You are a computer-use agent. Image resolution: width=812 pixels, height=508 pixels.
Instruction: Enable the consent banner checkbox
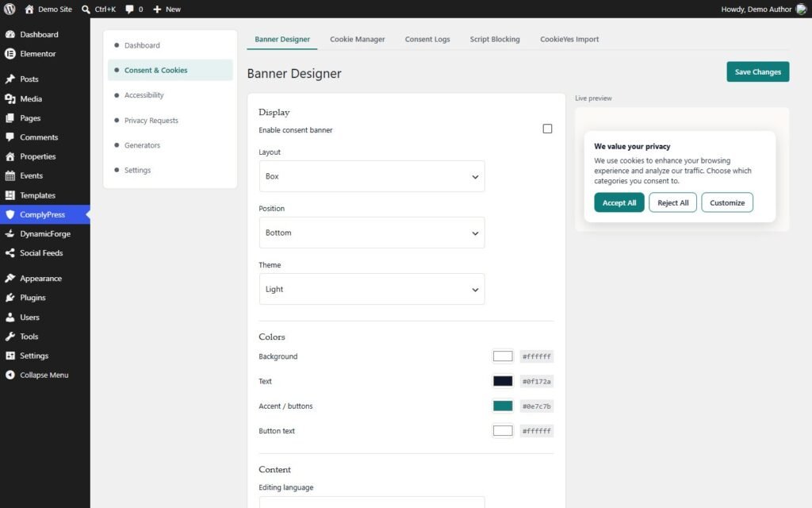pos(547,129)
